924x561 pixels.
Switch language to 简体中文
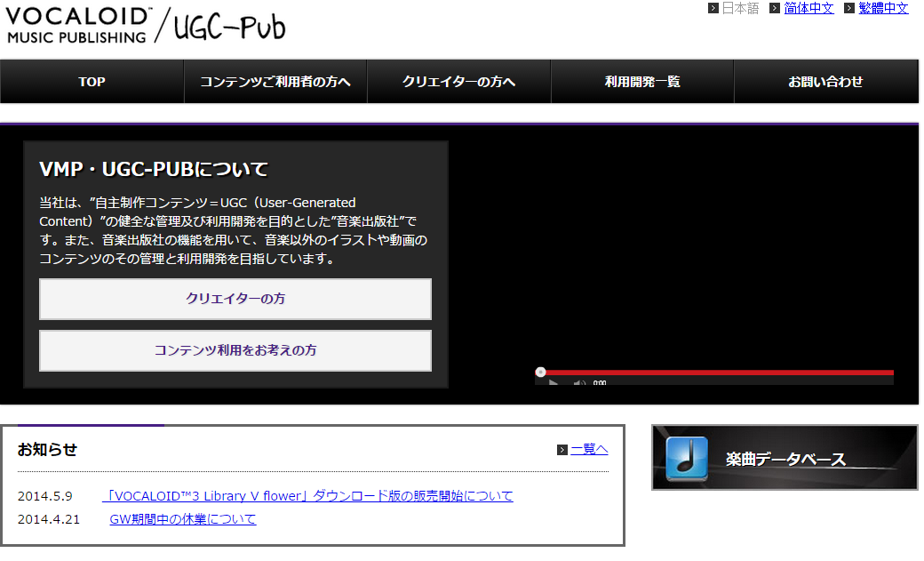pos(808,8)
